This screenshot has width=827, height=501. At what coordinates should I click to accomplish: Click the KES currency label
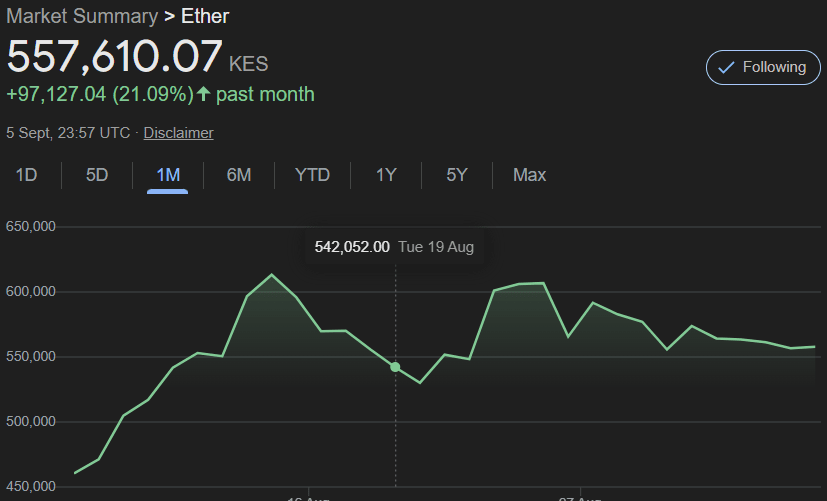coord(249,64)
